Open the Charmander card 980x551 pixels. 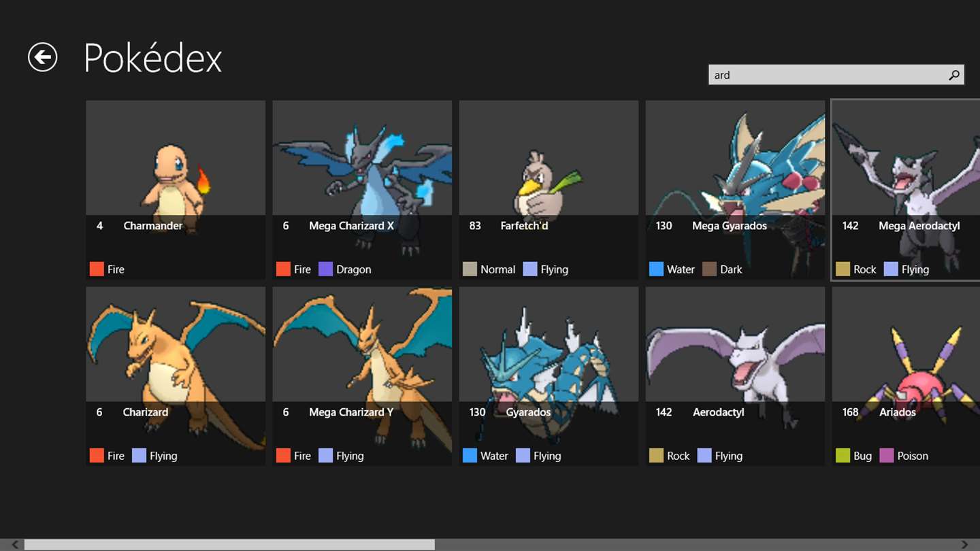point(176,190)
